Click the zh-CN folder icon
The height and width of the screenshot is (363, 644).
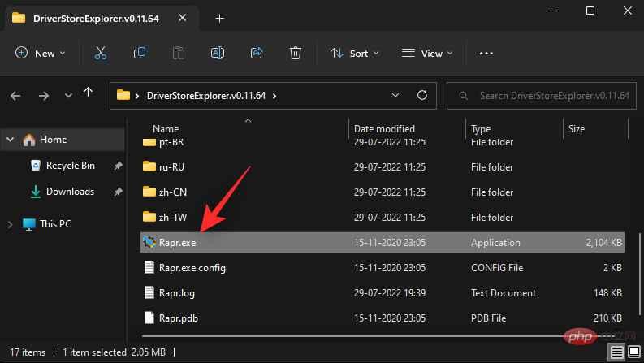point(149,192)
